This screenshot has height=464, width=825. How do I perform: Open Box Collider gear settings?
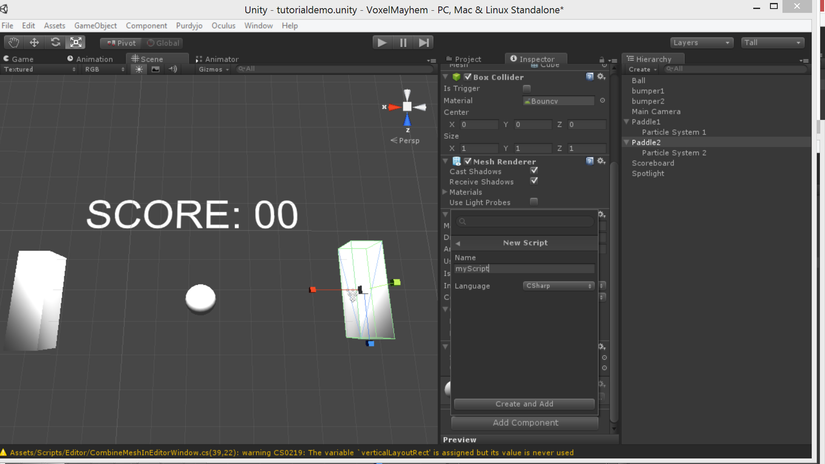tap(602, 77)
